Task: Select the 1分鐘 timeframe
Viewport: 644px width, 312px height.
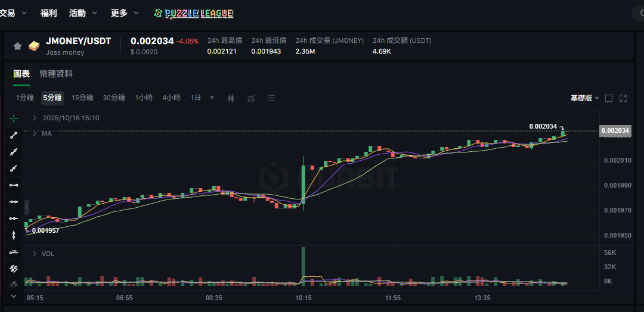Action: pos(24,98)
